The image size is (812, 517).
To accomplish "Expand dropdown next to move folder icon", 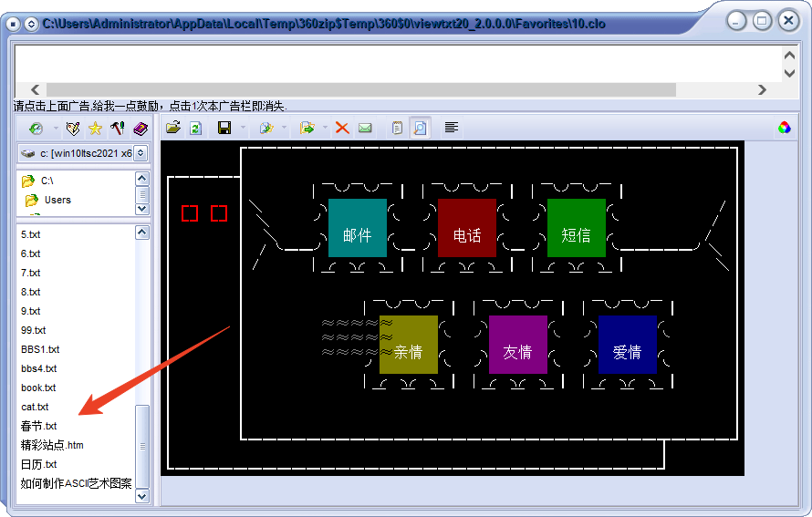I will click(325, 128).
